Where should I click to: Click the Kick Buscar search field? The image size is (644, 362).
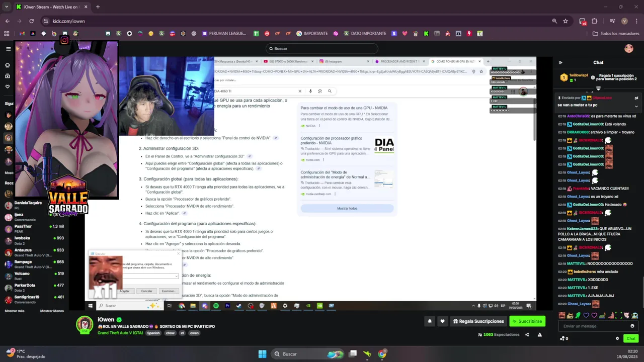(322, 49)
